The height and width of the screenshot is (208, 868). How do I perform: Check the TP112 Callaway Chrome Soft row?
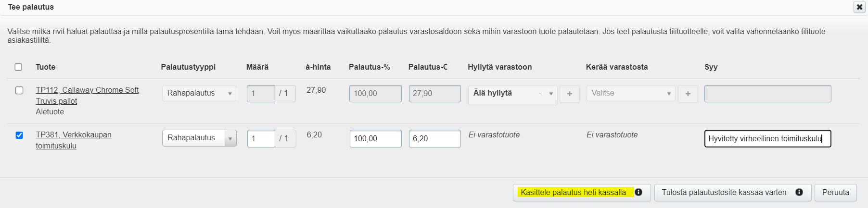click(x=19, y=90)
